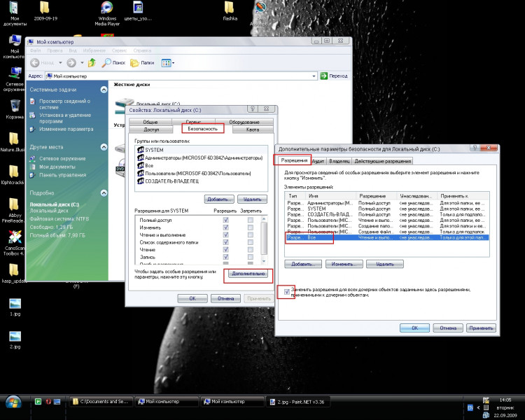Click Изменить in advanced security dialog
The height and width of the screenshot is (420, 525).
344,265
